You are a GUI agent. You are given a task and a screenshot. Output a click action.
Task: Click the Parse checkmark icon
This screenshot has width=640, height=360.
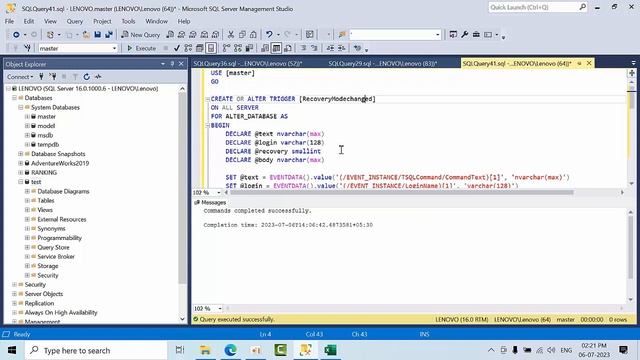[x=177, y=48]
